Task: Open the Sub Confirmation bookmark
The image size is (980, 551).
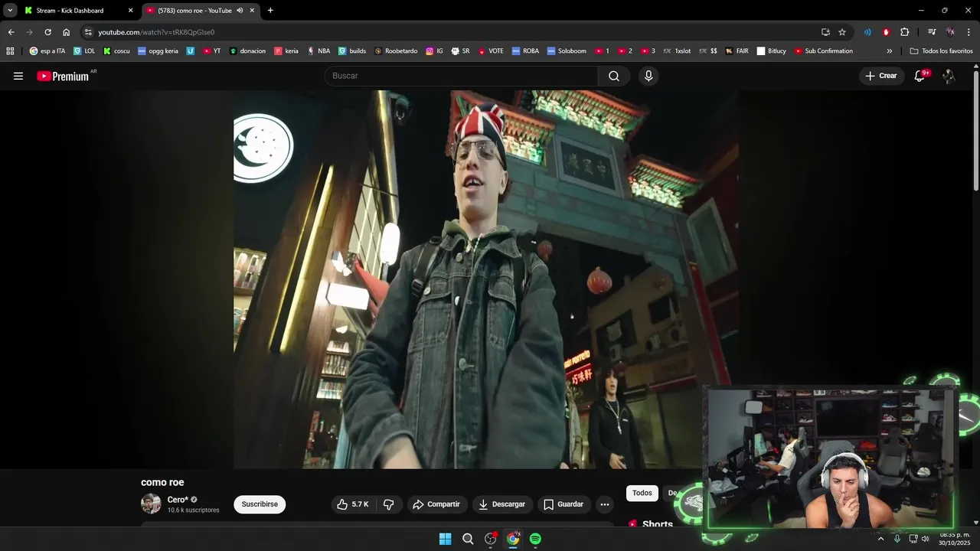Action: (x=823, y=51)
